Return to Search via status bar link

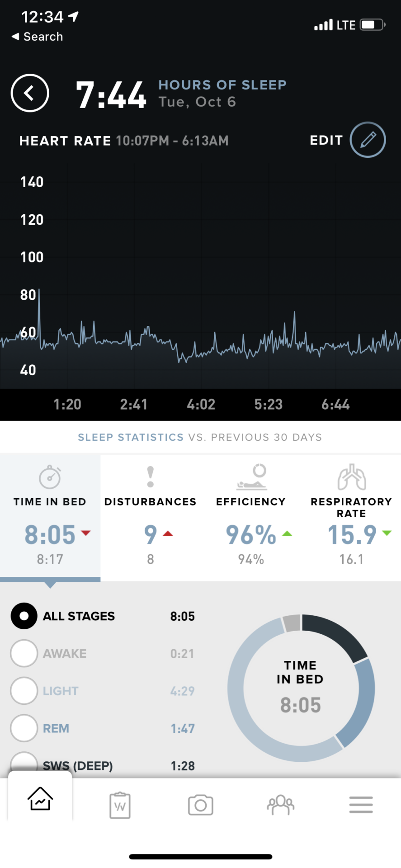[38, 37]
